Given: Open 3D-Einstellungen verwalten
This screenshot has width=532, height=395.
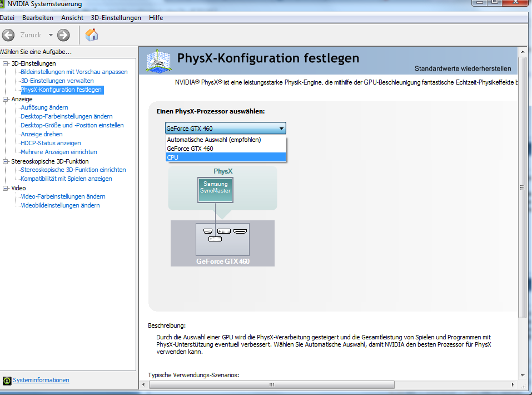Looking at the screenshot, I should tap(57, 81).
